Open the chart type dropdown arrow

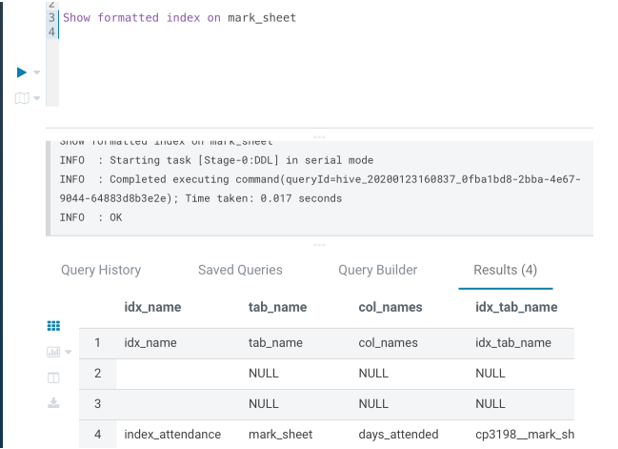tap(68, 352)
